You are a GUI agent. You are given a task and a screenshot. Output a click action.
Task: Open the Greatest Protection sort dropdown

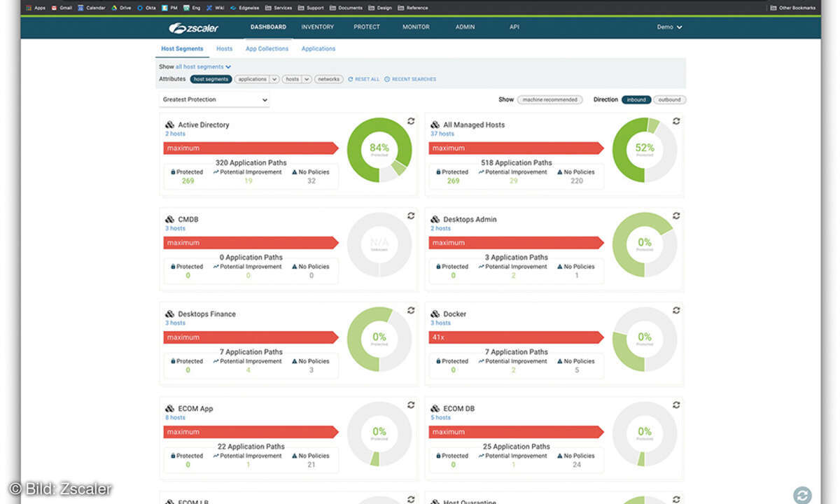[x=214, y=99]
